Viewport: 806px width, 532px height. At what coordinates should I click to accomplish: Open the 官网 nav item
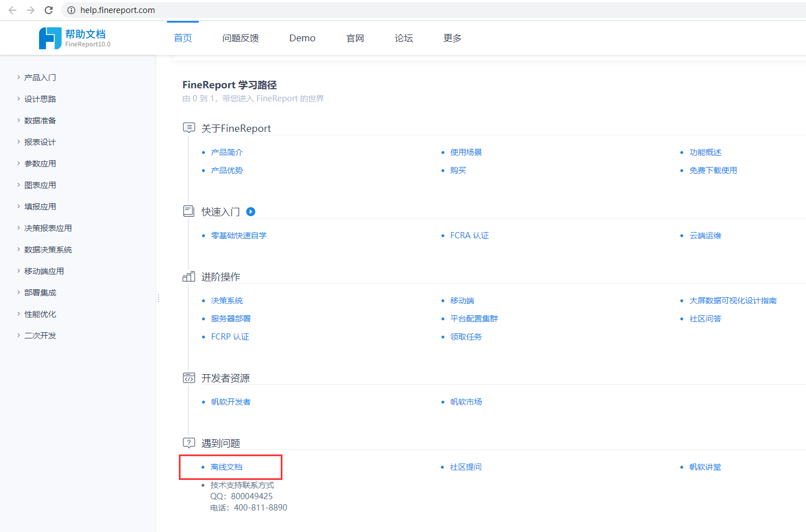(x=355, y=38)
